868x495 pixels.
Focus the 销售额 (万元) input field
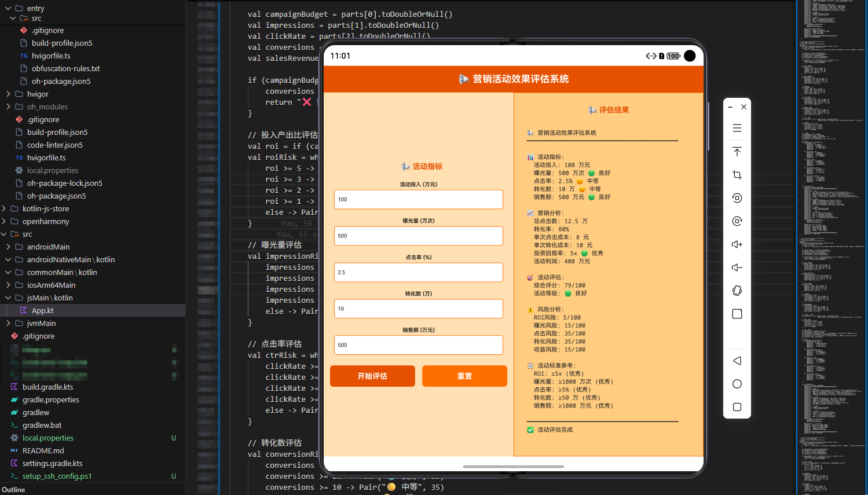(419, 345)
